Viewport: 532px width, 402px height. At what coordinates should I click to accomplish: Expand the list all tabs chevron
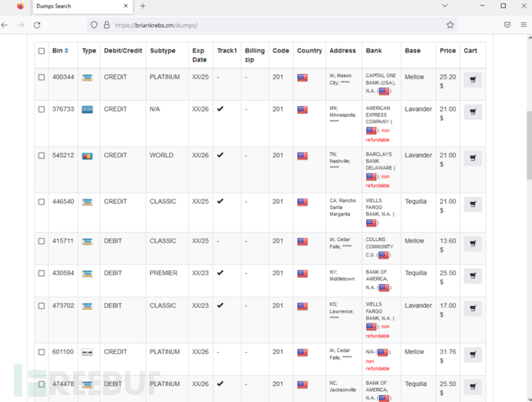point(444,6)
